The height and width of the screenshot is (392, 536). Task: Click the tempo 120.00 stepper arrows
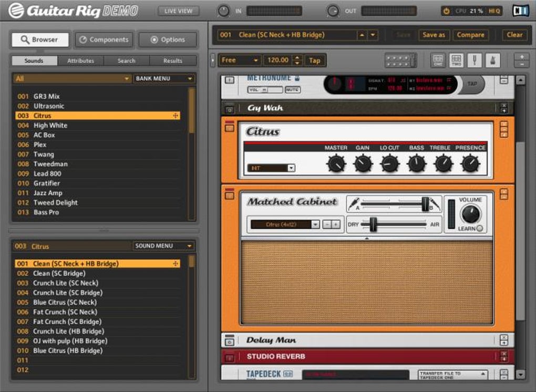click(297, 60)
